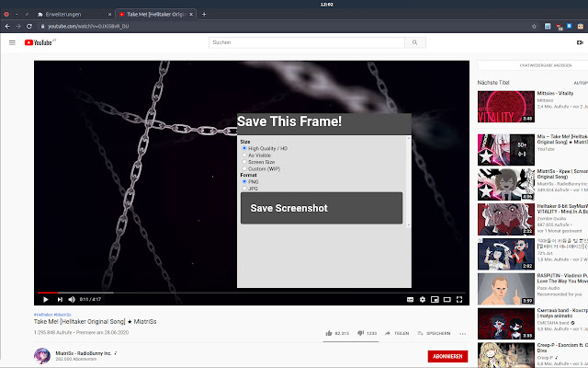Image resolution: width=588 pixels, height=368 pixels.
Task: Open player settings gear
Action: 423,299
